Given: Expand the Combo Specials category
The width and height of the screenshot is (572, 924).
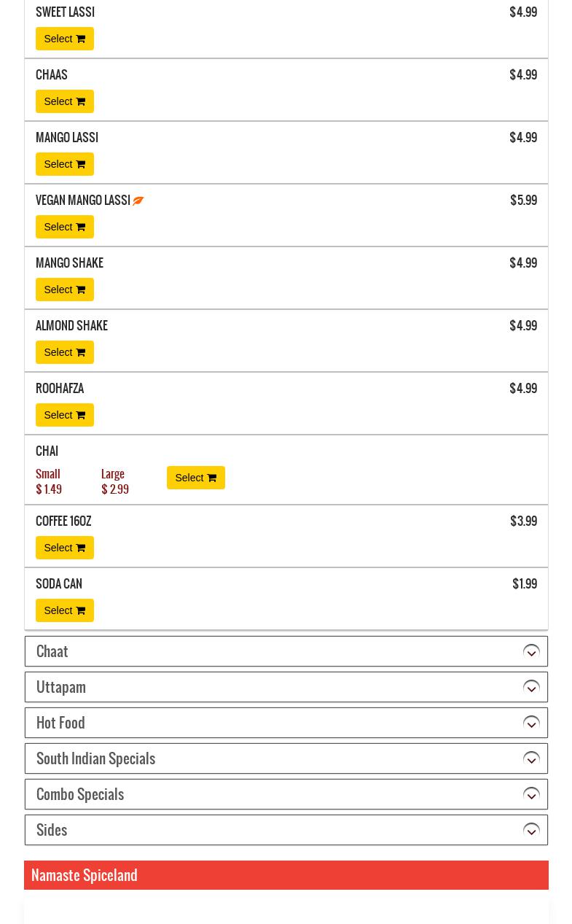Looking at the screenshot, I should pyautogui.click(x=531, y=794).
